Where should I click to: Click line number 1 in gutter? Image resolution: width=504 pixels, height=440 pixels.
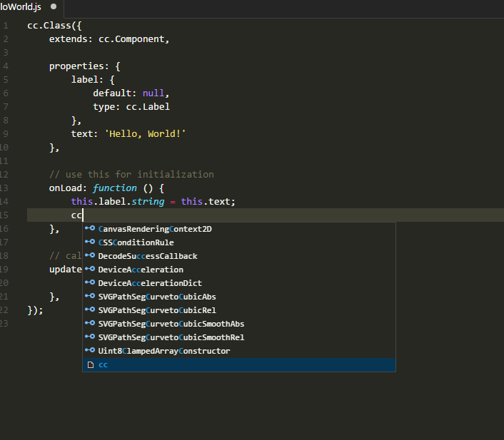click(x=6, y=26)
